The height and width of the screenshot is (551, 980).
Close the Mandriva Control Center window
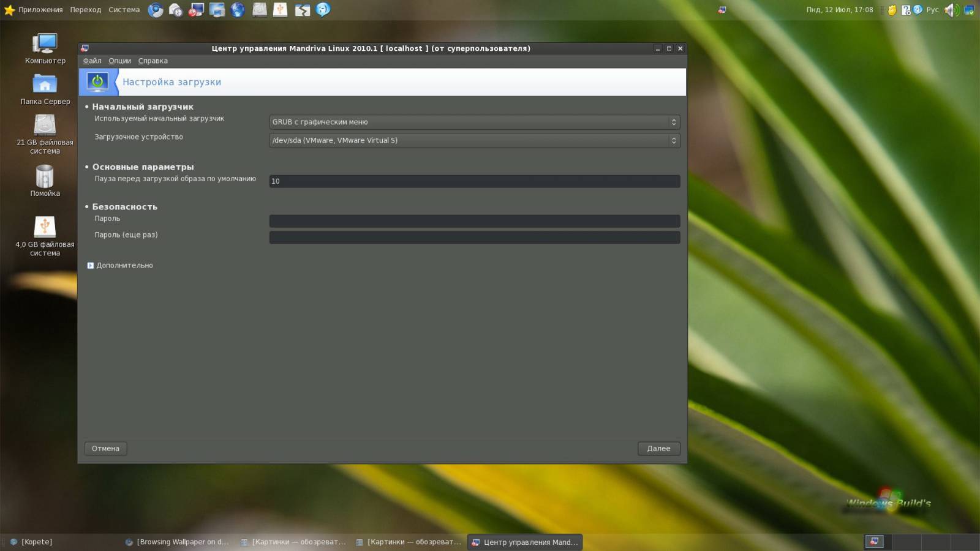[680, 48]
